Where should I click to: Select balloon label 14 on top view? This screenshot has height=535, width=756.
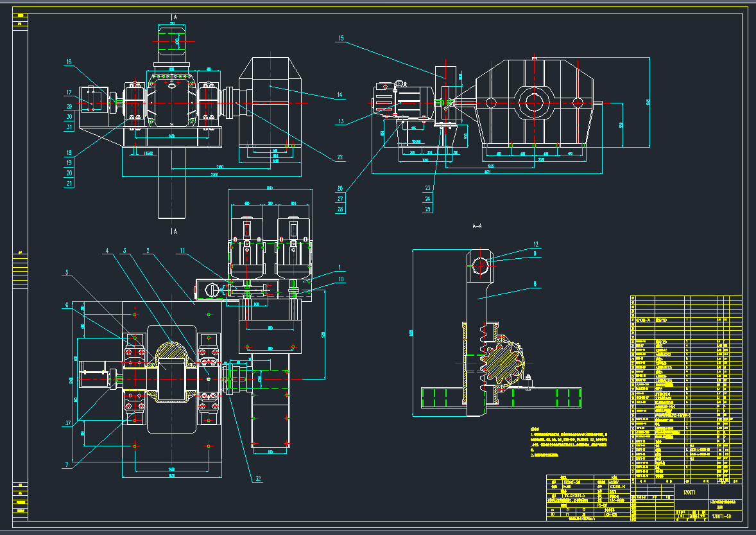(x=339, y=96)
